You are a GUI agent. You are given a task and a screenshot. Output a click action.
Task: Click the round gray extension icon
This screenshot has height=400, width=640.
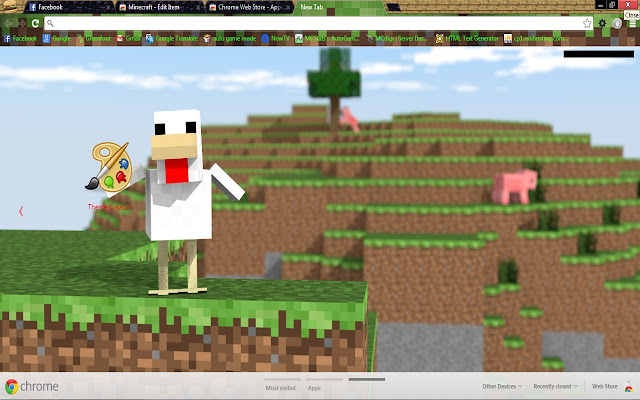[x=617, y=24]
